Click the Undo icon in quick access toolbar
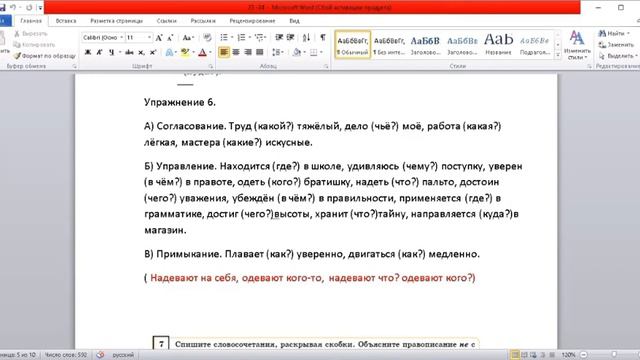Screen dimensions: 640x360 (12, 7)
